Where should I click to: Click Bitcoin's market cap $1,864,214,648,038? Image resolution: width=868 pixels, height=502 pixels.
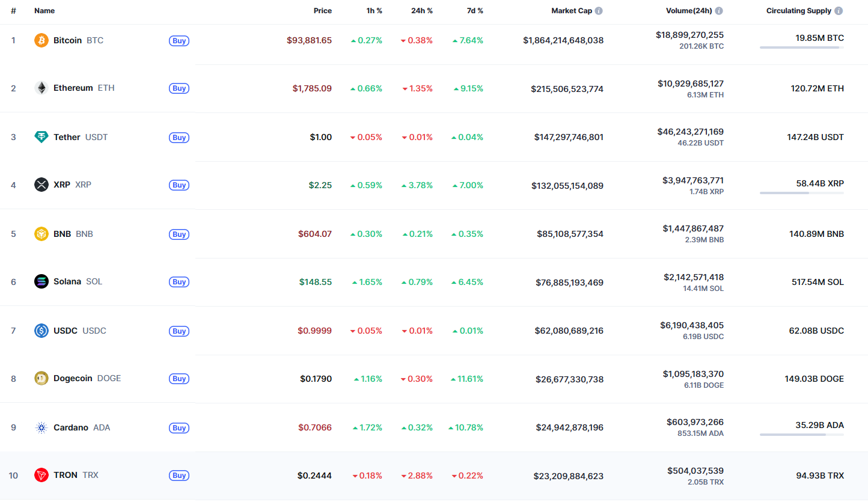(x=563, y=40)
